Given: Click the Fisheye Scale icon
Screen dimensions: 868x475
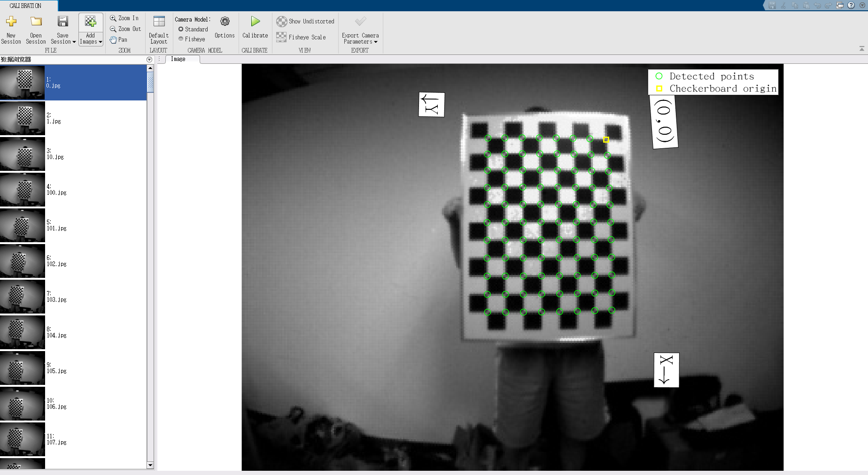Looking at the screenshot, I should 281,37.
